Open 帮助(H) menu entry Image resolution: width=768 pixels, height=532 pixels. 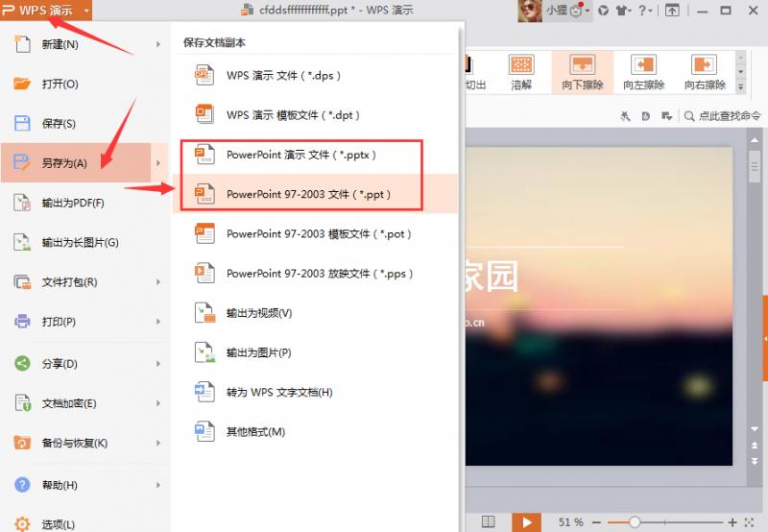(60, 485)
